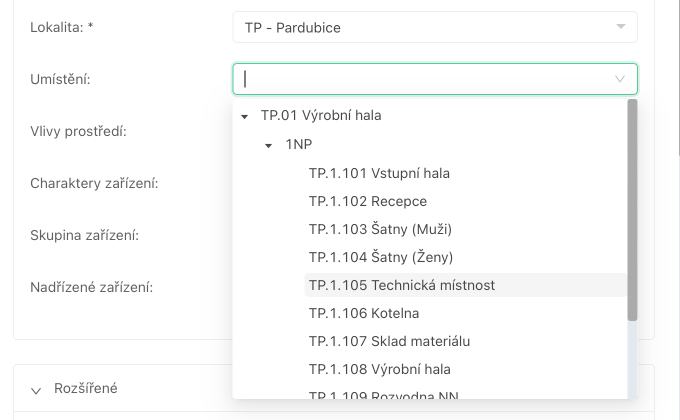Pick TP.1.104 Šatny (Ženy)
680x420 pixels.
[x=381, y=257]
